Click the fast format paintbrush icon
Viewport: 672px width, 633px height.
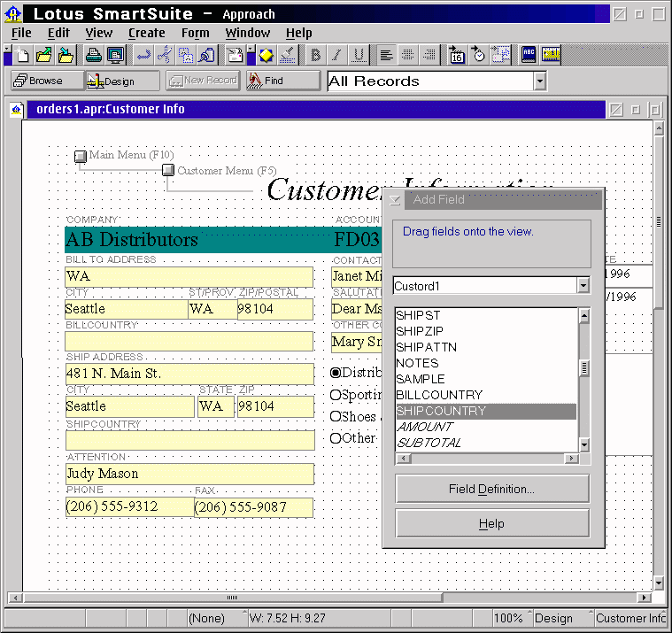(x=288, y=55)
